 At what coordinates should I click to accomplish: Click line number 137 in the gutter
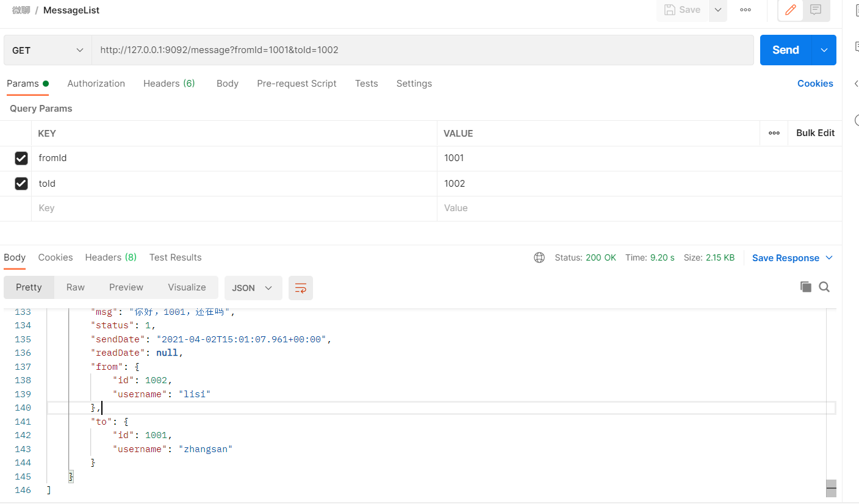click(23, 367)
